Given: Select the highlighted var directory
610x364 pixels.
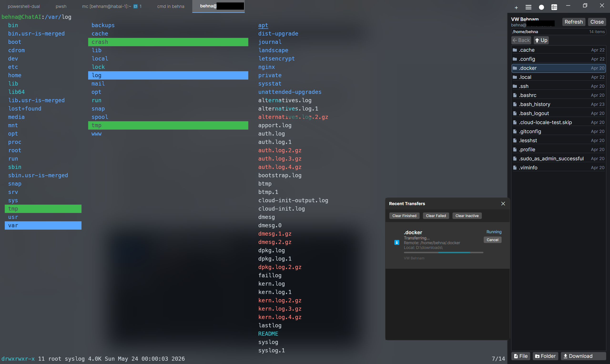Looking at the screenshot, I should coord(43,226).
